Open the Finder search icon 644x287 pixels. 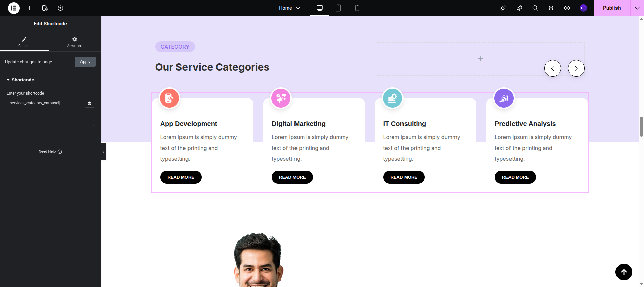(535, 8)
